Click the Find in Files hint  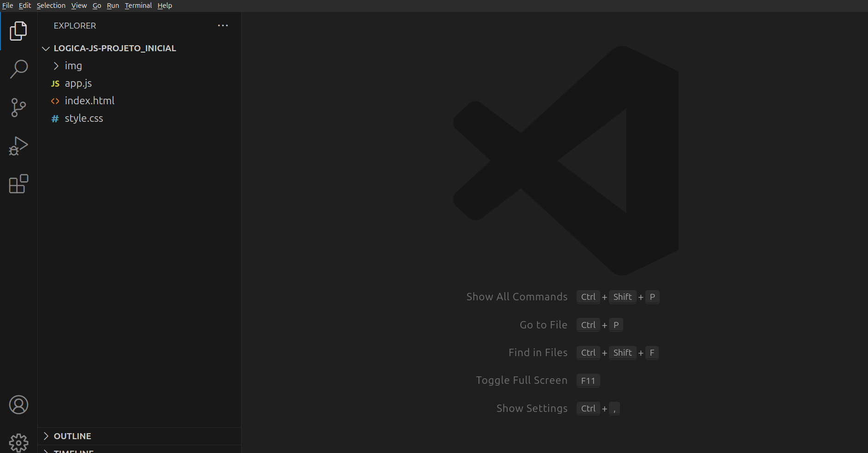pyautogui.click(x=538, y=353)
